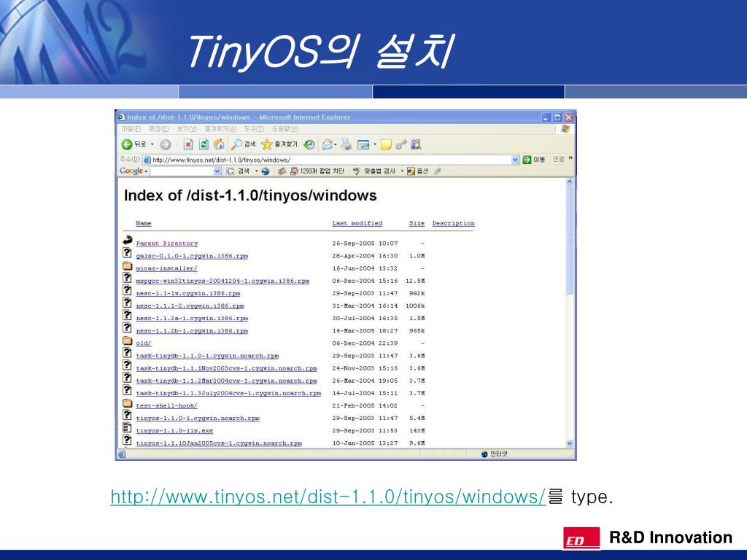747x560 pixels.
Task: Click the Forward arrow icon
Action: 166,145
